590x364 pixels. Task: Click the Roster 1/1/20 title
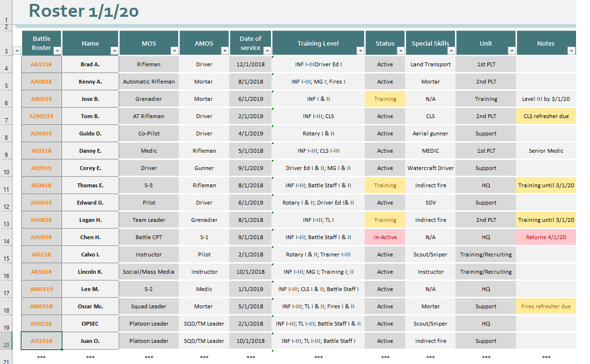click(84, 11)
